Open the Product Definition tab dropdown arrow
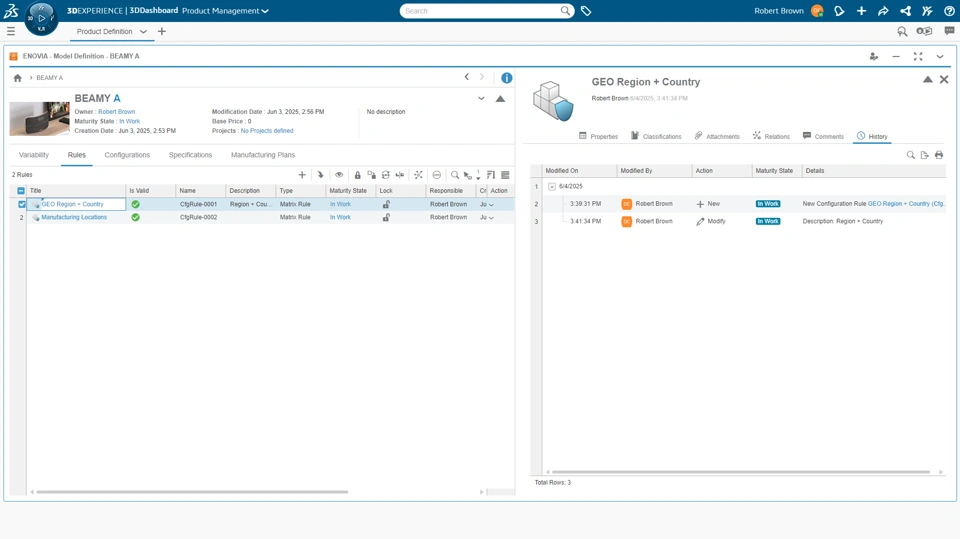 click(x=143, y=31)
